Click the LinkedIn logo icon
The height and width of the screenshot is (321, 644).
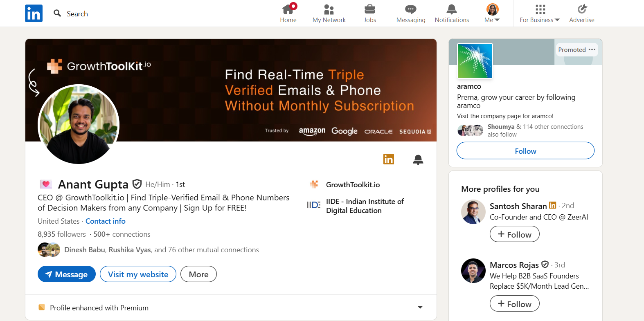[34, 13]
